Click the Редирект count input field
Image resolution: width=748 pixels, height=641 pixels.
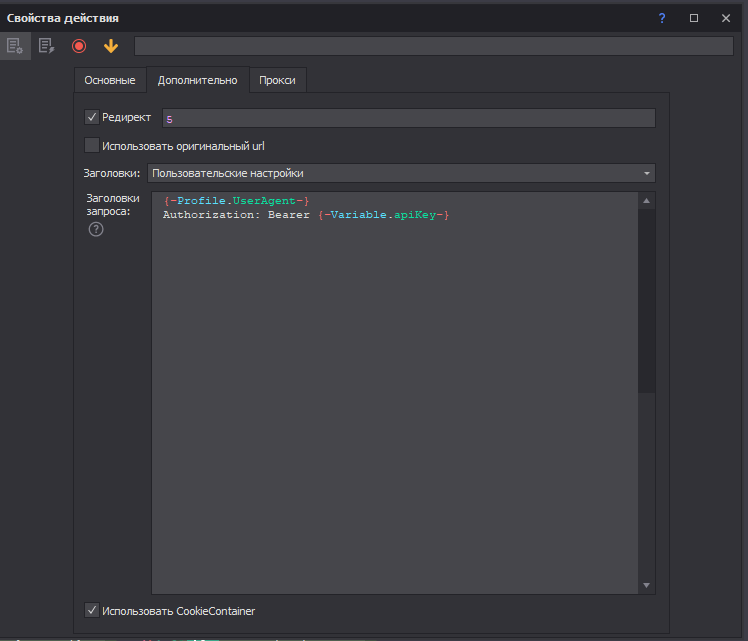pyautogui.click(x=408, y=118)
